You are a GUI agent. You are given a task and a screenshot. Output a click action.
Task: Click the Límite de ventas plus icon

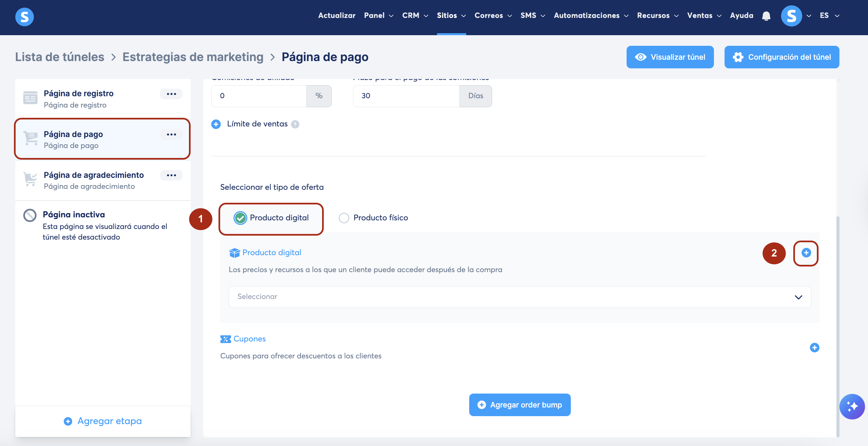[216, 124]
